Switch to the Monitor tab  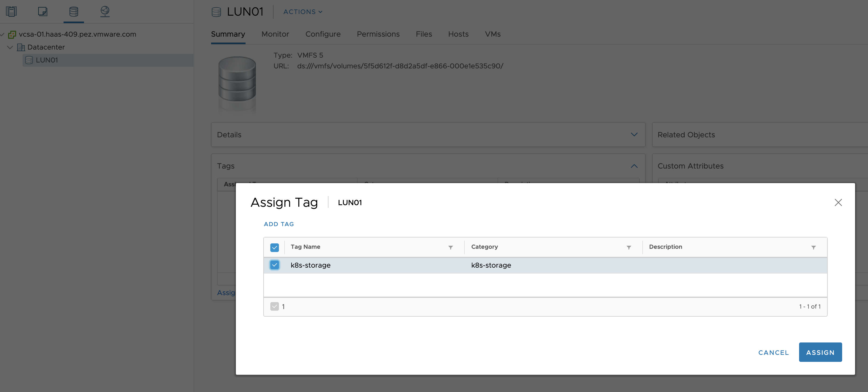coord(275,34)
